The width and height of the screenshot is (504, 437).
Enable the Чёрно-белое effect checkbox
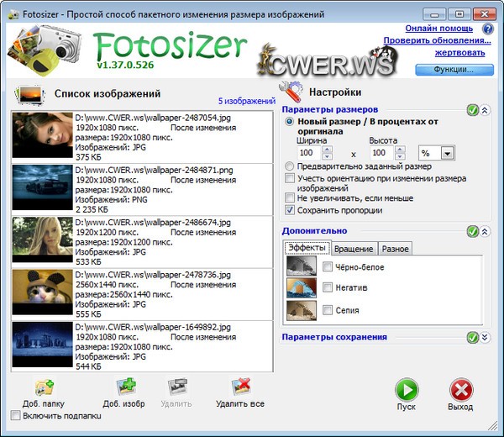pyautogui.click(x=328, y=266)
